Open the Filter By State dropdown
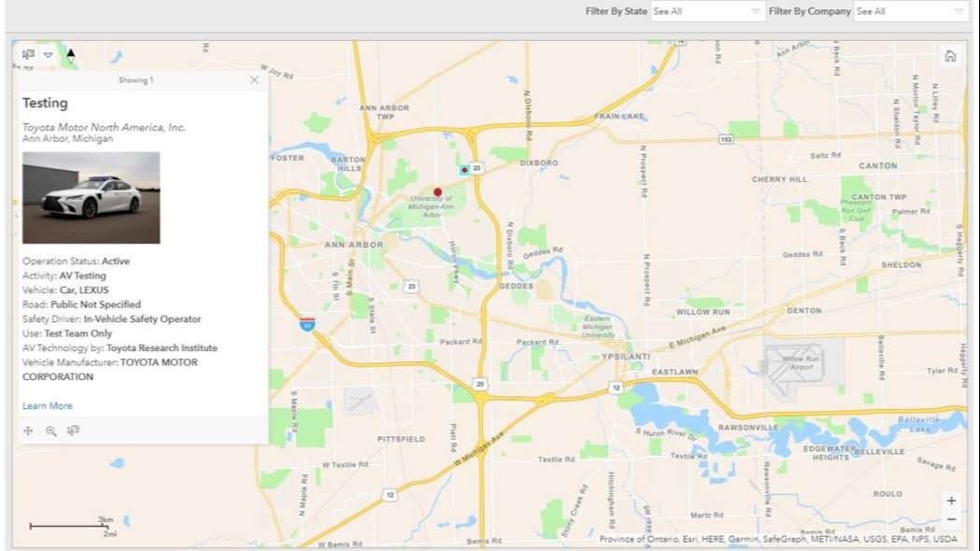The height and width of the screenshot is (551, 980). tap(707, 11)
